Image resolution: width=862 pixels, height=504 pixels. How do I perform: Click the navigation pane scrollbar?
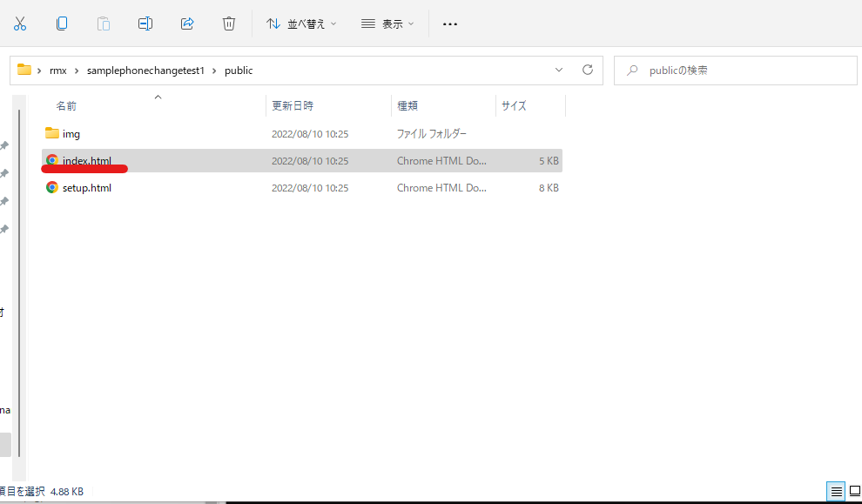(19, 283)
